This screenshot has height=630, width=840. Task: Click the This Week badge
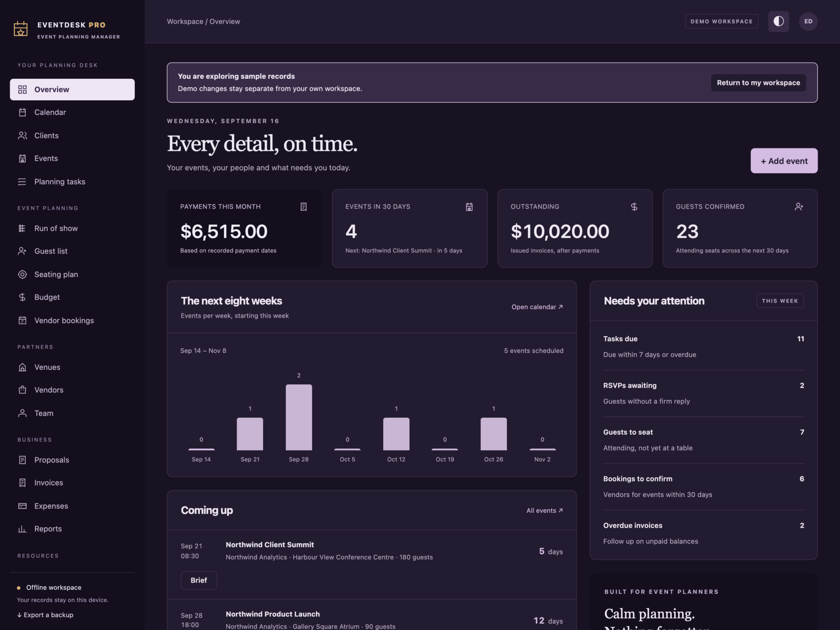pyautogui.click(x=780, y=301)
